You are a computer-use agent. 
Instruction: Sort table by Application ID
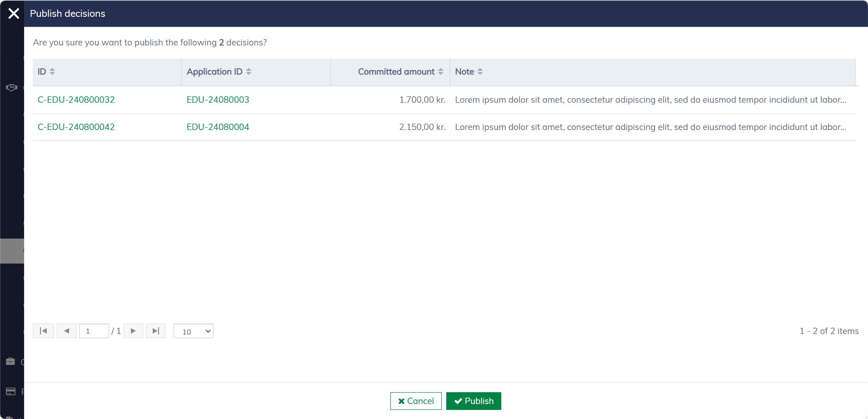pos(248,72)
